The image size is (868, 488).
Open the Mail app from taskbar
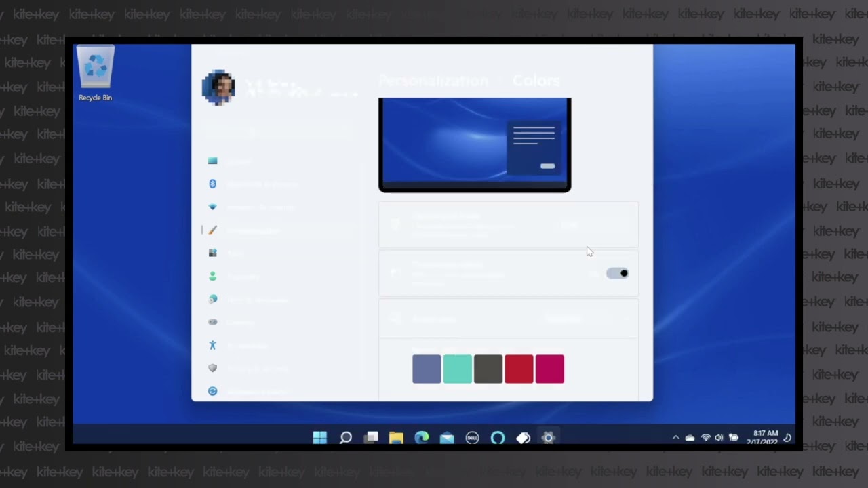pos(447,438)
